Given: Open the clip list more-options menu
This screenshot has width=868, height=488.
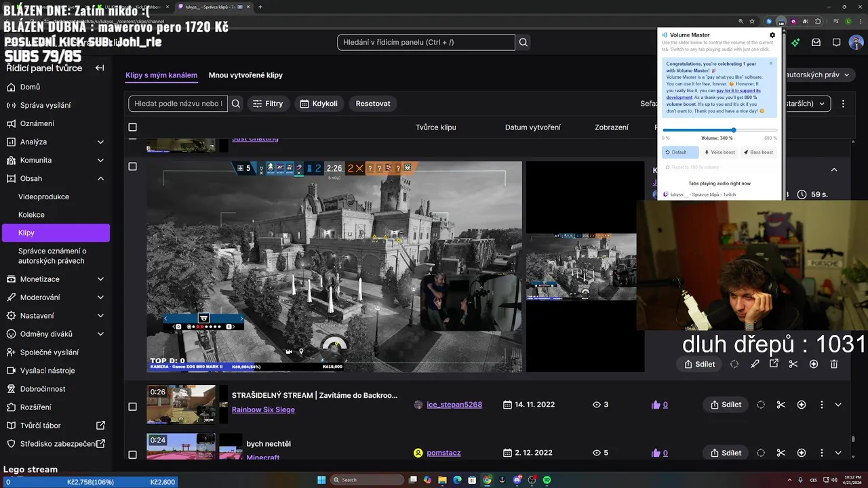Looking at the screenshot, I should coord(843,104).
